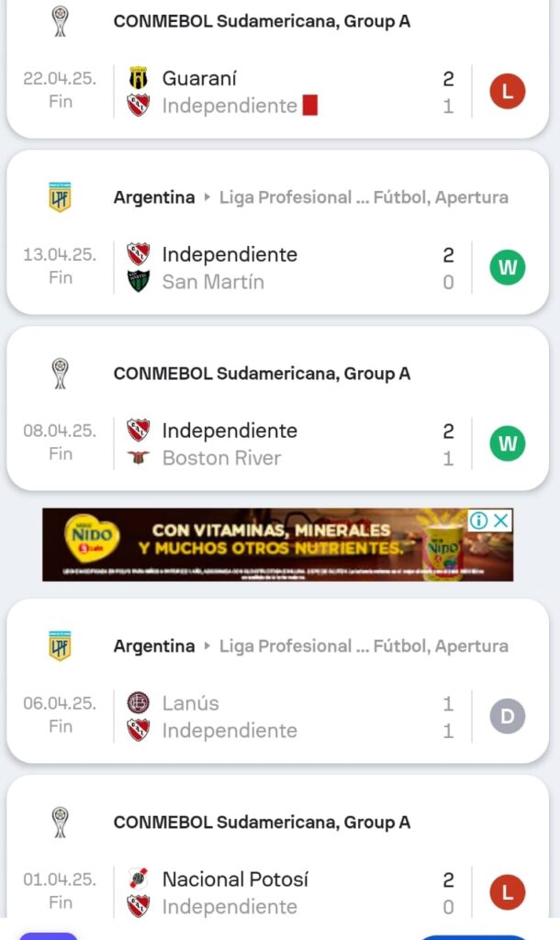Tap the Liga Profesional logo above Lanús match
The height and width of the screenshot is (940, 560).
point(60,646)
